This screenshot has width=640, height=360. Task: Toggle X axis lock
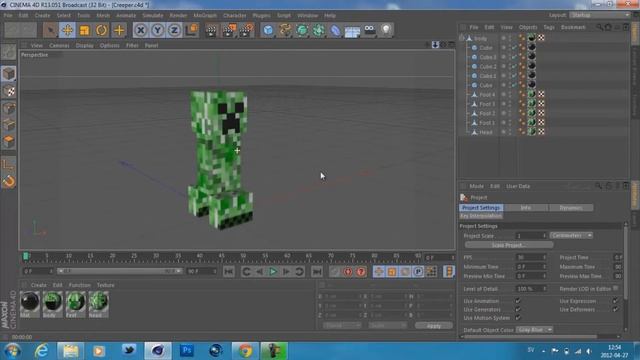pos(140,30)
